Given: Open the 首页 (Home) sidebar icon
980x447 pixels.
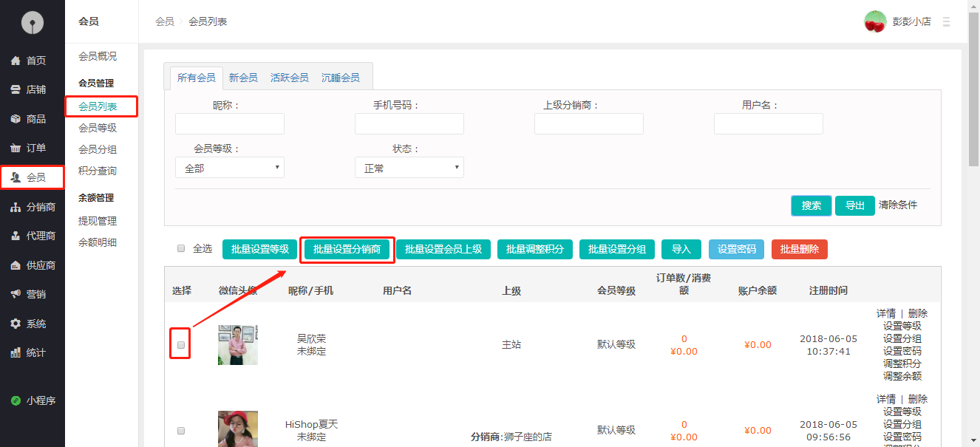Looking at the screenshot, I should click(x=33, y=60).
